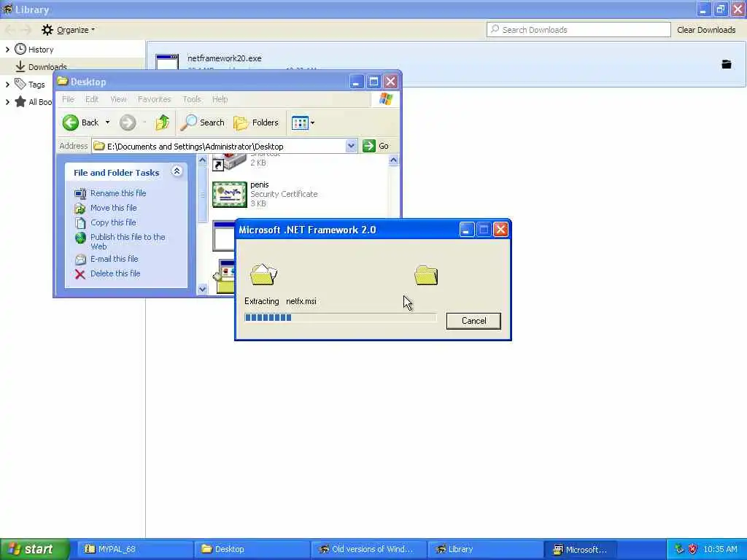This screenshot has height=560, width=747.
Task: Click the Search toolbar button
Action: (x=203, y=122)
